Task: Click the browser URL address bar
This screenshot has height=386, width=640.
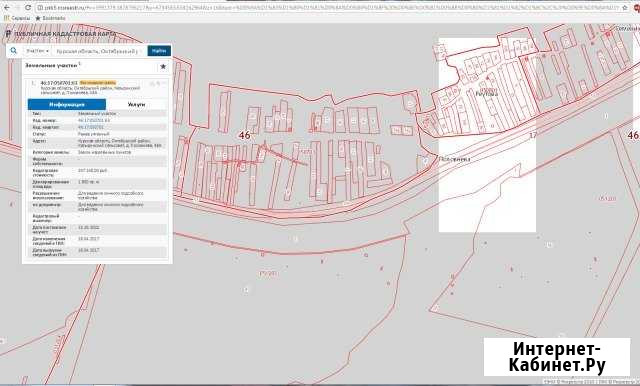Action: pyautogui.click(x=328, y=7)
